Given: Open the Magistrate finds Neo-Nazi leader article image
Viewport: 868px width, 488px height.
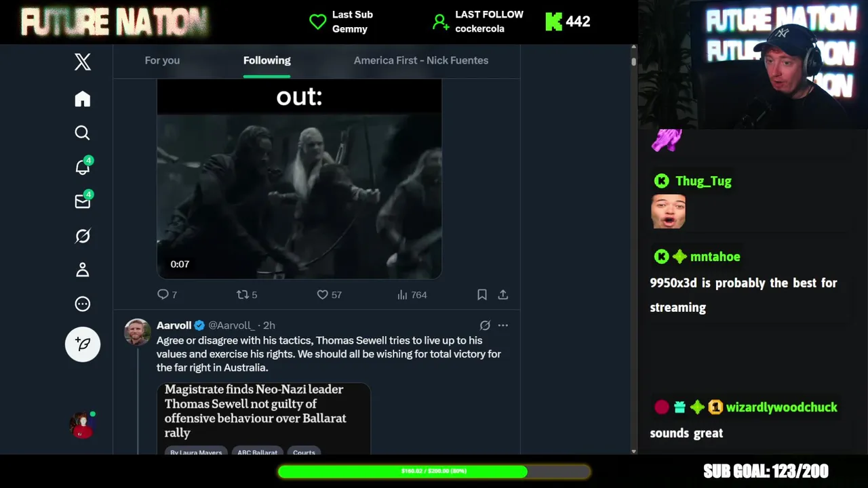Looking at the screenshot, I should [264, 418].
